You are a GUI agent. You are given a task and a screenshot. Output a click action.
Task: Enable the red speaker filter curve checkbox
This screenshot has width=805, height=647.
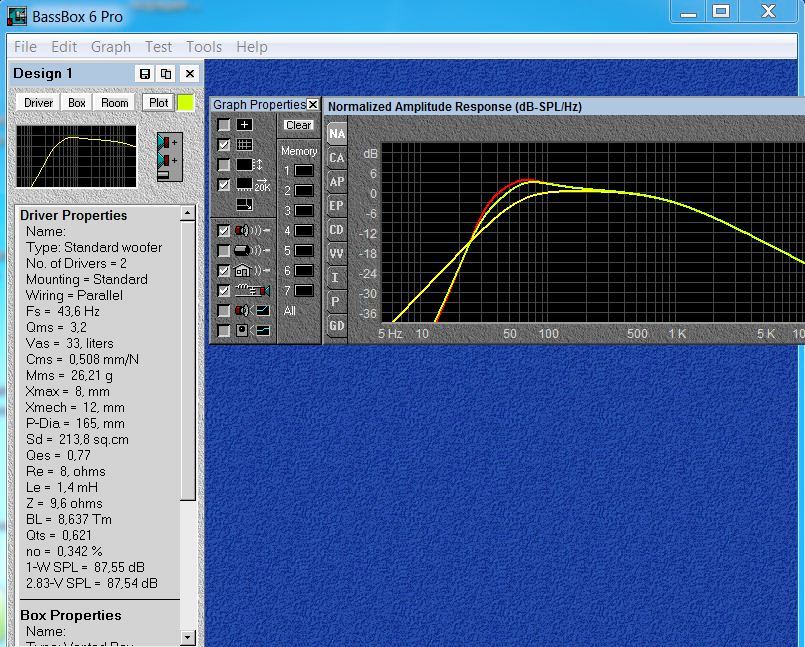pos(224,311)
